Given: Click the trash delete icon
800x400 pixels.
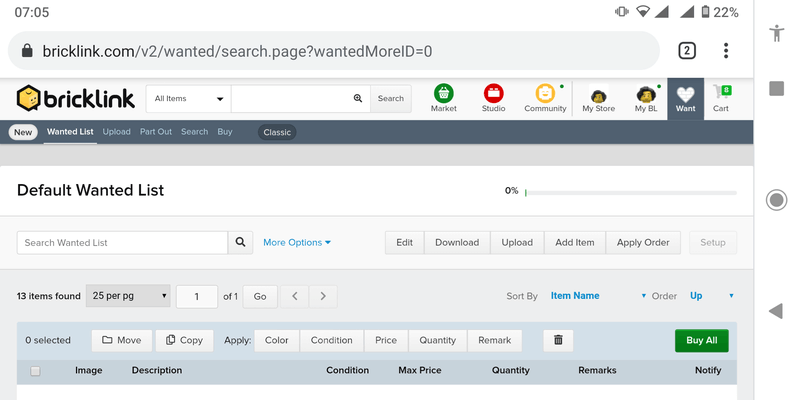Looking at the screenshot, I should point(558,340).
